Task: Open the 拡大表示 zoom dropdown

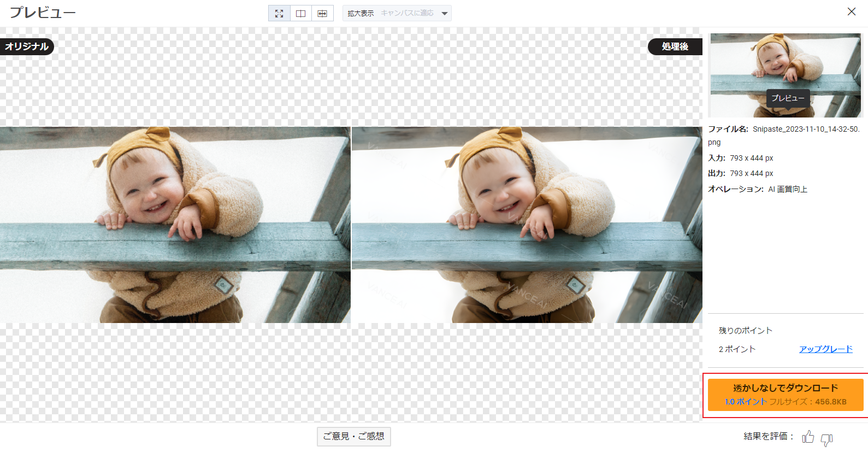Action: click(x=397, y=13)
